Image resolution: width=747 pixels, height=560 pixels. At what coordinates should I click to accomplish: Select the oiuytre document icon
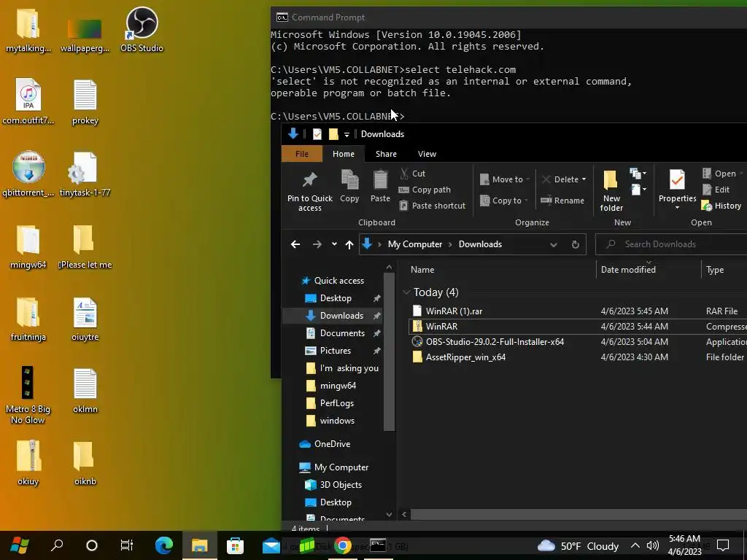click(x=85, y=318)
